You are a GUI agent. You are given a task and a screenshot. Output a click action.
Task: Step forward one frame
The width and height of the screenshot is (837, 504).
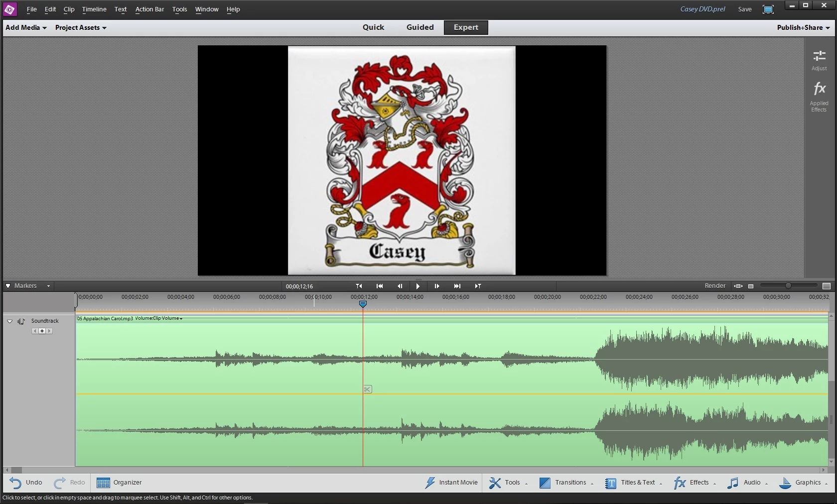point(437,286)
